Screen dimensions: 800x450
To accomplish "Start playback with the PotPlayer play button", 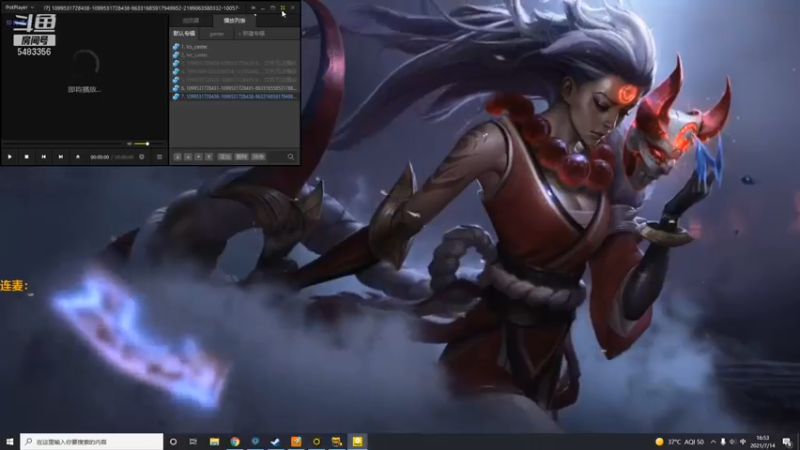I will (10, 157).
